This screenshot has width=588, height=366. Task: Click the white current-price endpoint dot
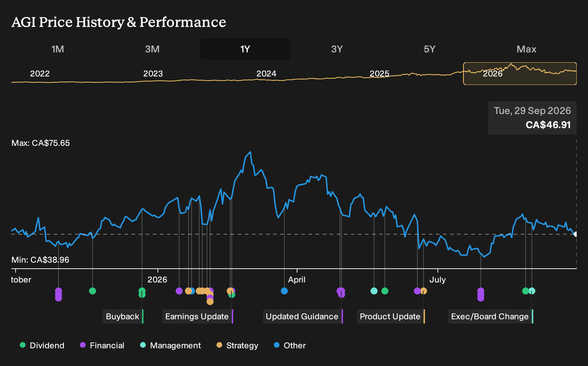[x=576, y=234]
